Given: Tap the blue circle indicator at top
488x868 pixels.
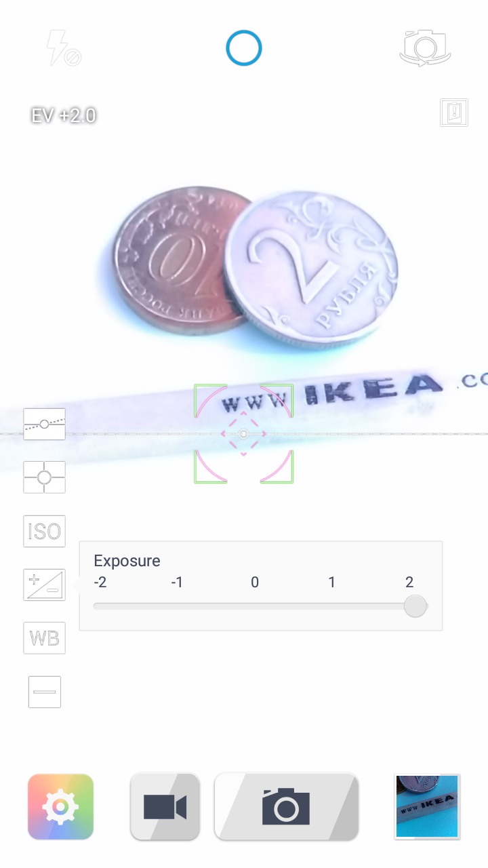Looking at the screenshot, I should [x=244, y=48].
